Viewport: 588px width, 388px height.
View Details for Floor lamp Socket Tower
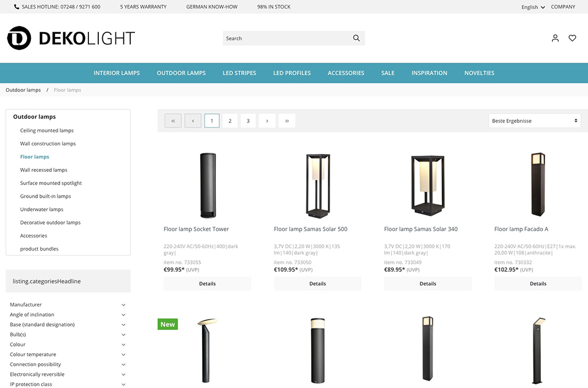click(x=207, y=284)
